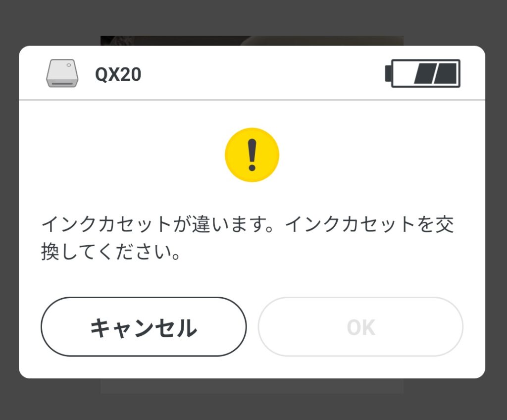507x420 pixels.
Task: Tap the battery level indicator icon
Action: pyautogui.click(x=423, y=73)
